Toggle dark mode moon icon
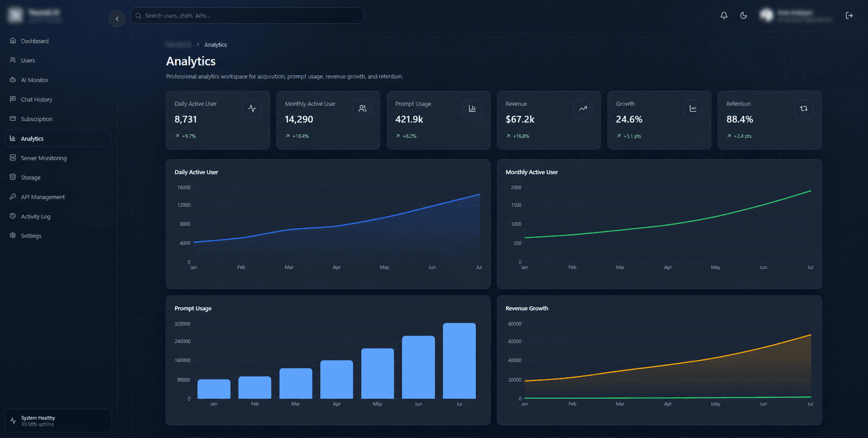Image resolution: width=868 pixels, height=438 pixels. point(744,15)
